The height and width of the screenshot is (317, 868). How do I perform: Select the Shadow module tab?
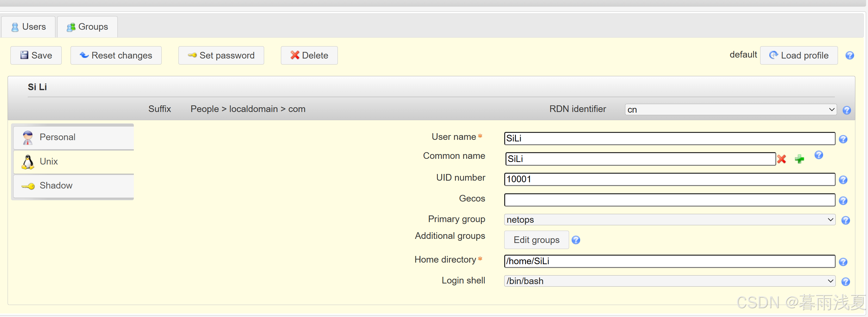pos(73,186)
